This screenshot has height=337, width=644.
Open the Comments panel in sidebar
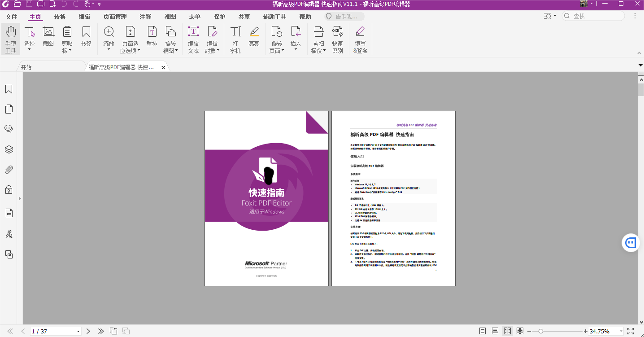click(9, 129)
